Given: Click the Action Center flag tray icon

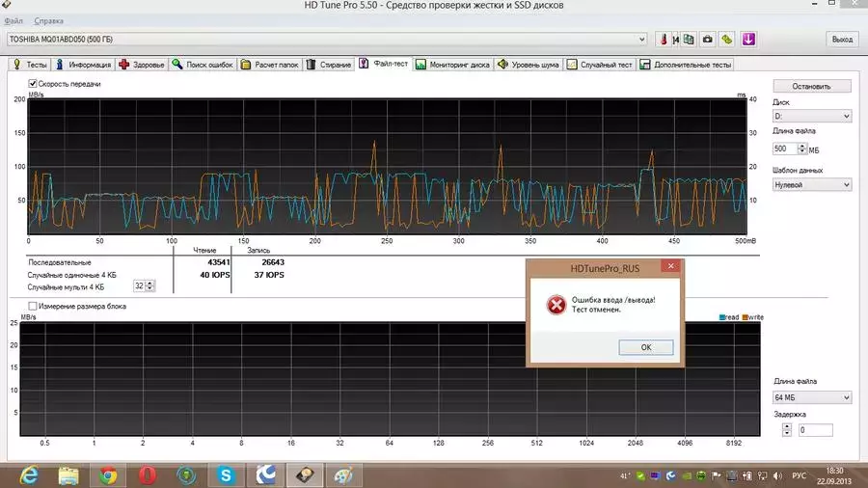Looking at the screenshot, I should 717,475.
